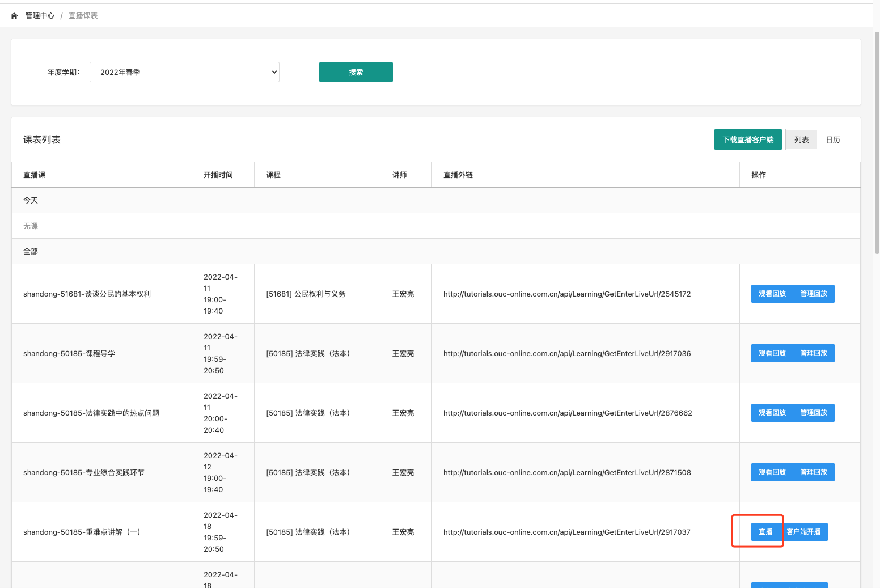880x588 pixels.
Task: Select the live URL ending in 2917037
Action: [567, 532]
